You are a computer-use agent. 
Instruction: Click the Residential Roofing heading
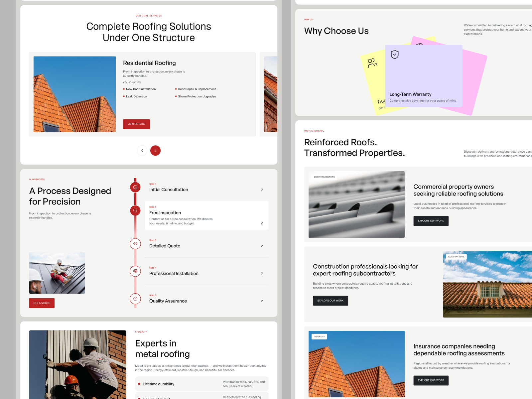point(149,63)
